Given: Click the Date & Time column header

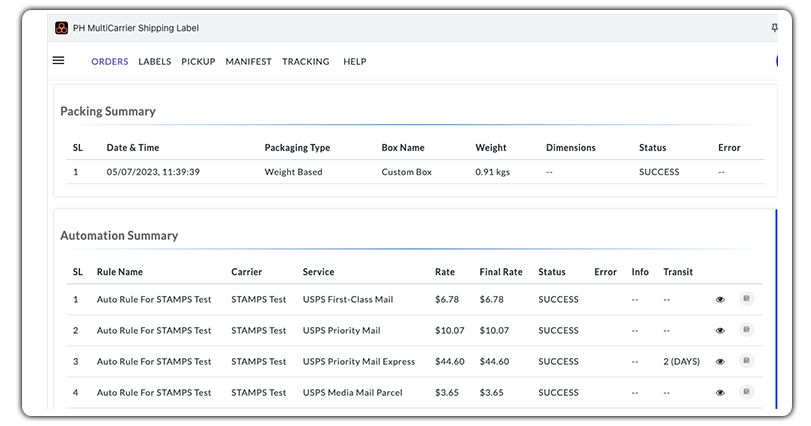Looking at the screenshot, I should pos(133,148).
